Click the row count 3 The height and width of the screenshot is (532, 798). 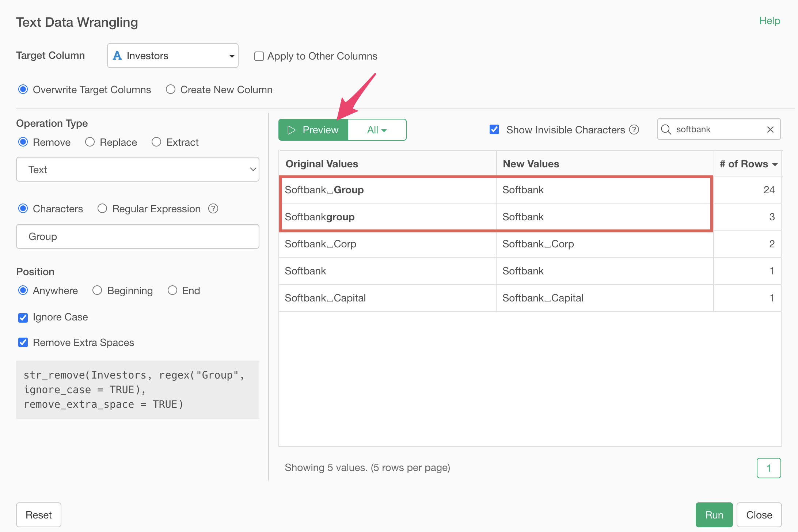pos(772,217)
